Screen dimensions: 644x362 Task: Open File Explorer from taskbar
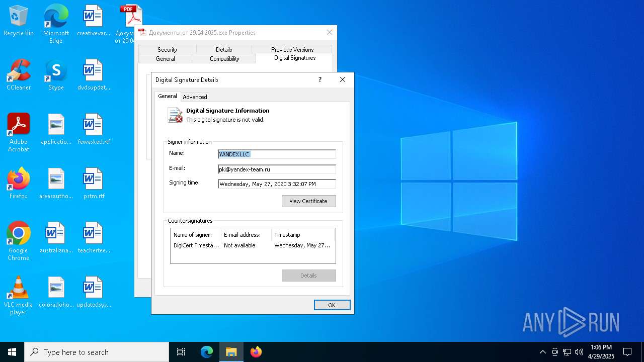[231, 352]
